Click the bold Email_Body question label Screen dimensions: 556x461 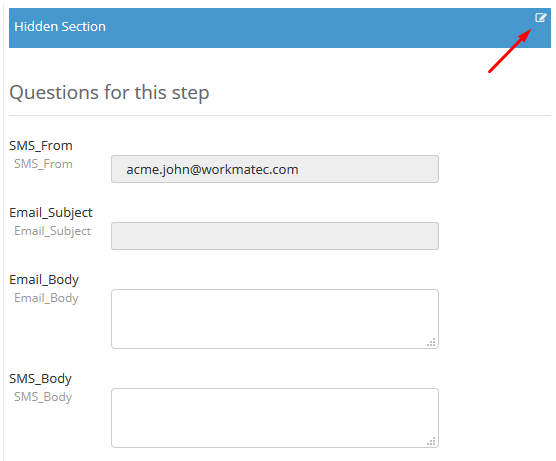click(44, 279)
